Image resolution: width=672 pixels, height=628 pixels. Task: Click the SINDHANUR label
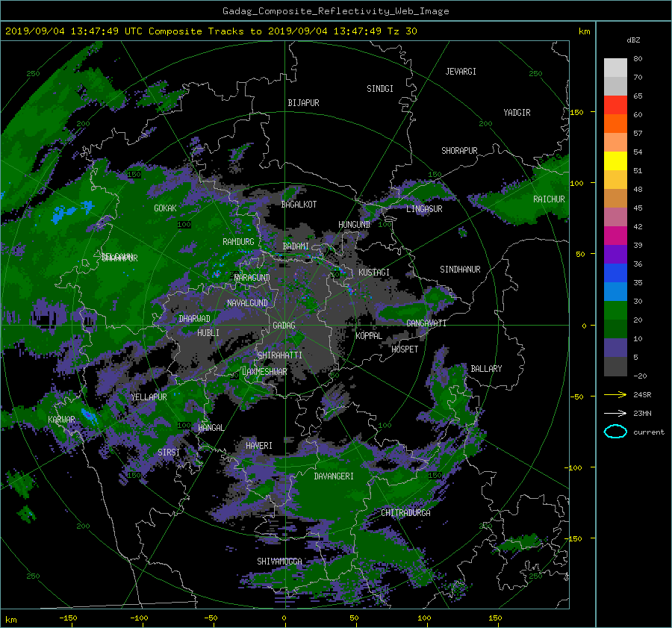(x=460, y=270)
